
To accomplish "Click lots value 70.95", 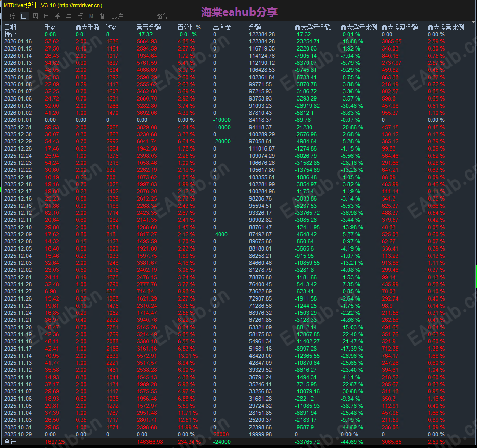I will pyautogui.click(x=52, y=356).
